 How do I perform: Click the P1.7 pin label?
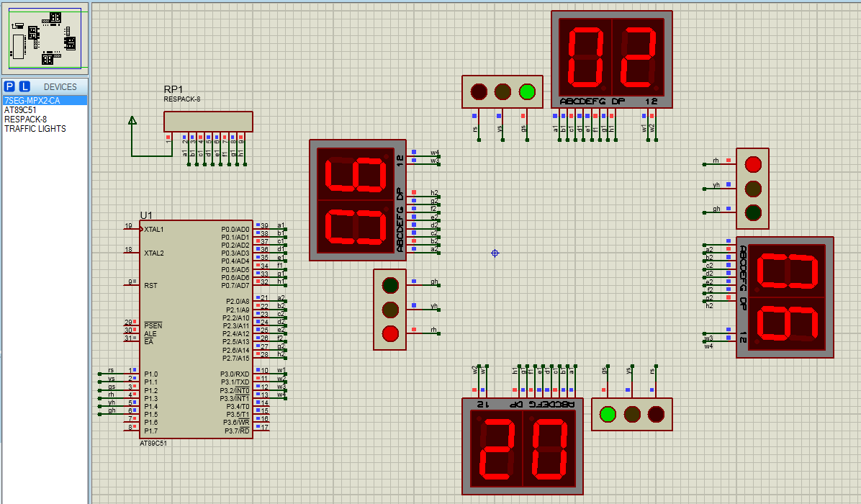pos(151,431)
